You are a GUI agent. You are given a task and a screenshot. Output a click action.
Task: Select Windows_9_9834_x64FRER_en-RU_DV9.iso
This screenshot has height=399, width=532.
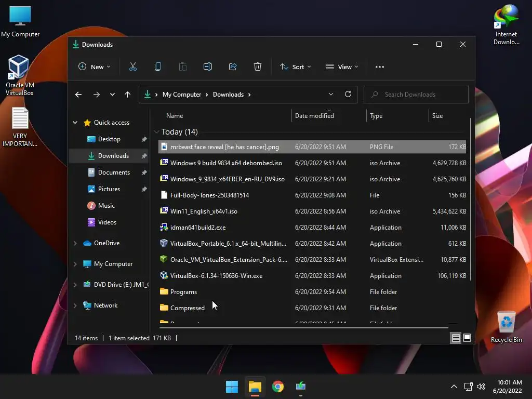tap(312, 179)
